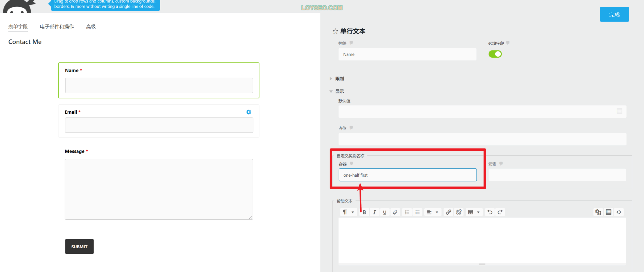The image size is (644, 272).
Task: Redo edit in help text
Action: coord(500,212)
